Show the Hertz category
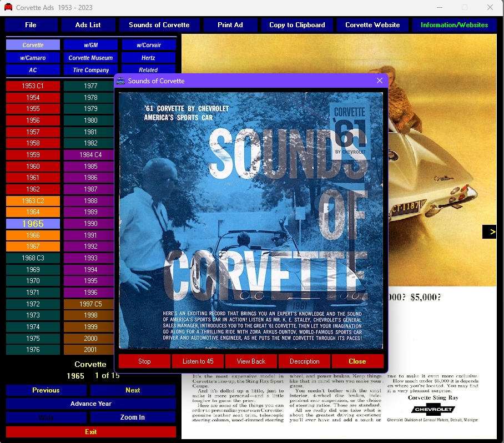This screenshot has height=443, width=504. [x=149, y=58]
